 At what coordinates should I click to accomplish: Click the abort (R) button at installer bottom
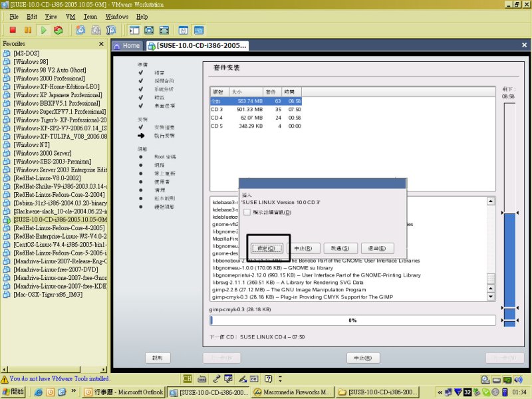tap(363, 358)
